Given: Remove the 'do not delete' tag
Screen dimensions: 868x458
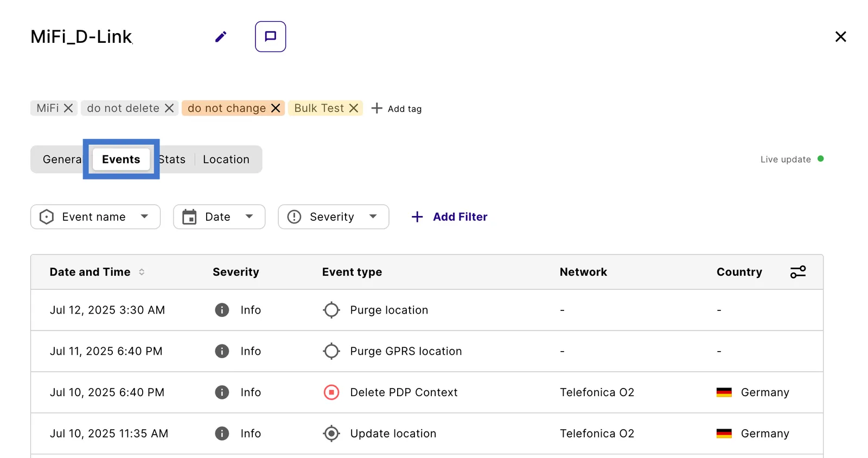Looking at the screenshot, I should click(169, 108).
